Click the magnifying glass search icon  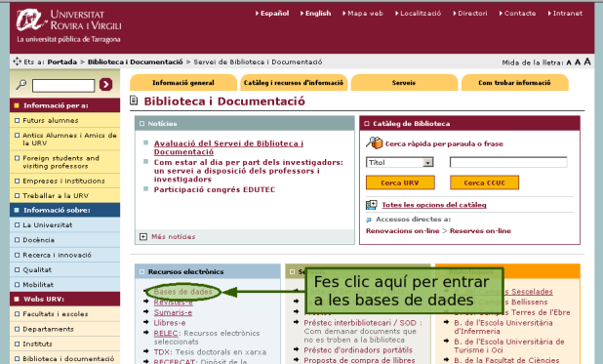(x=20, y=84)
